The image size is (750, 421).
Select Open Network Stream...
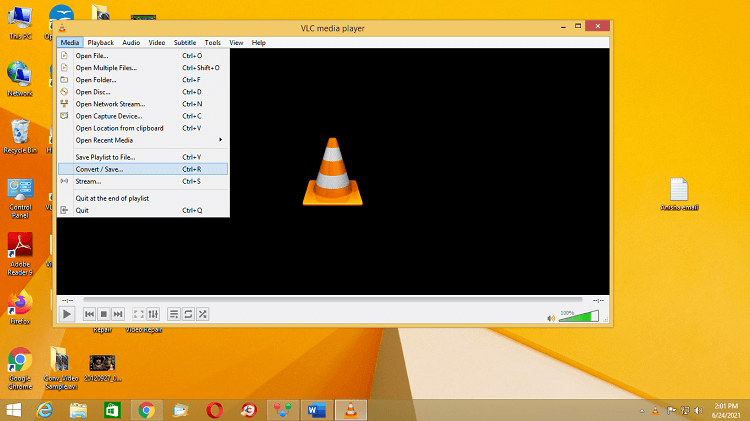tap(143, 104)
